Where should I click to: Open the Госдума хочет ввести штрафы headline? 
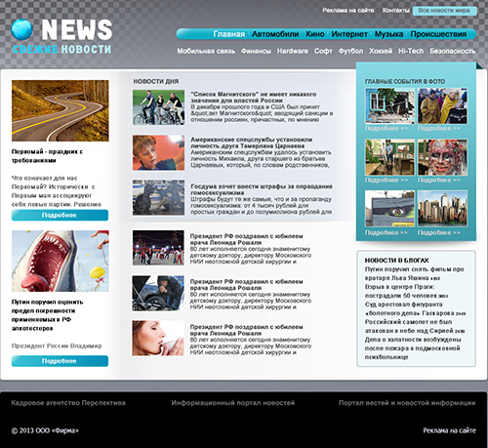click(x=262, y=189)
